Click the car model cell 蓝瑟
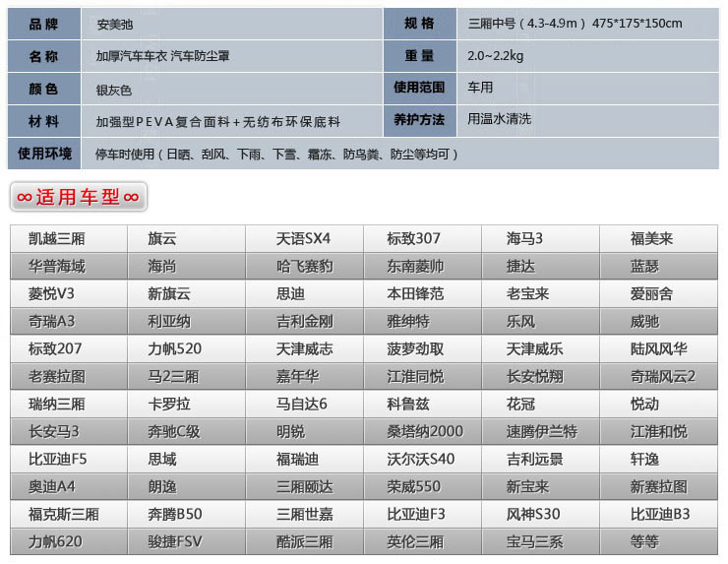This screenshot has width=728, height=564. (x=658, y=266)
